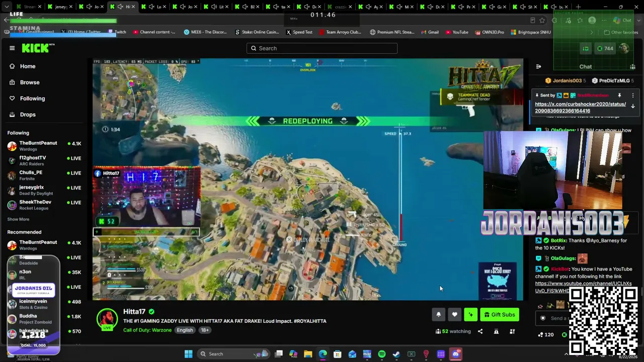The height and width of the screenshot is (362, 644).
Task: Add this page to favorites star
Action: (x=542, y=21)
